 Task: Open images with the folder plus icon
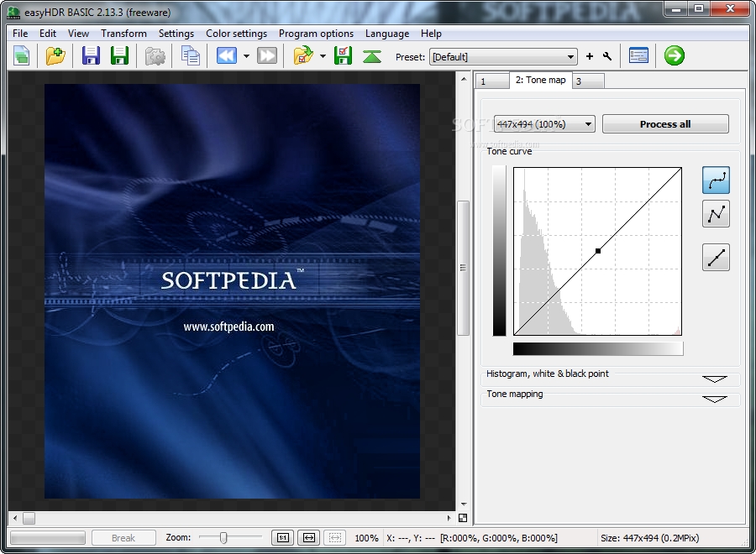click(x=55, y=56)
